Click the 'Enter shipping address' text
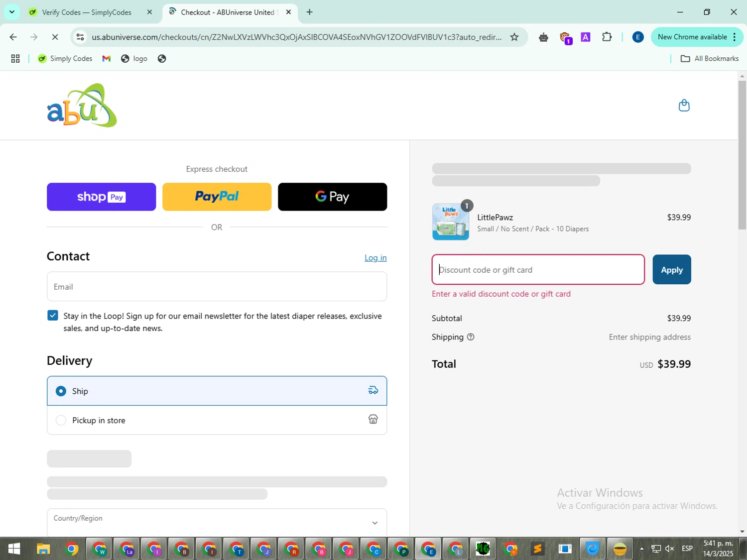 click(649, 337)
